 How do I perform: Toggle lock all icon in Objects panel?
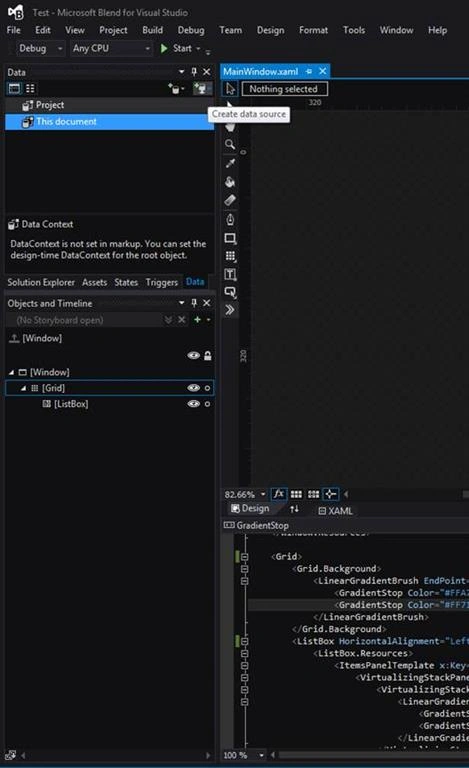click(x=208, y=356)
